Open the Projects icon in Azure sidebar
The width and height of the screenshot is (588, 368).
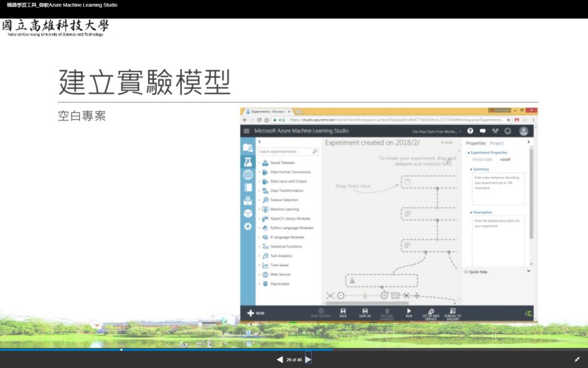248,148
